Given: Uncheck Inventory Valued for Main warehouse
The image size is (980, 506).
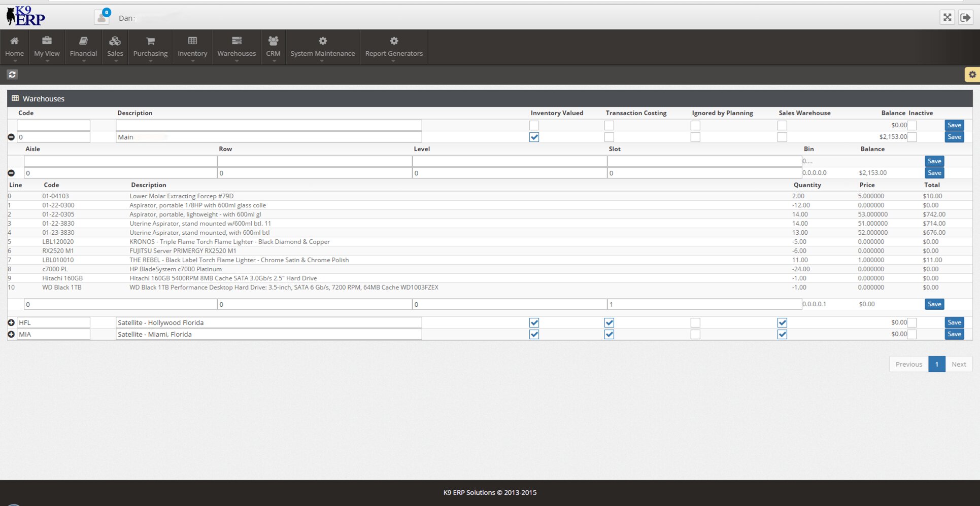Looking at the screenshot, I should pyautogui.click(x=534, y=137).
